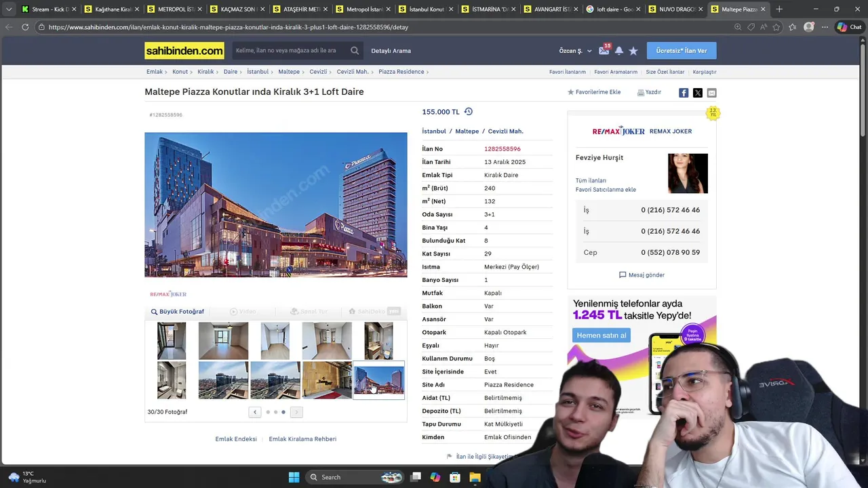Share listing on X
This screenshot has width=868, height=488.
pos(697,93)
